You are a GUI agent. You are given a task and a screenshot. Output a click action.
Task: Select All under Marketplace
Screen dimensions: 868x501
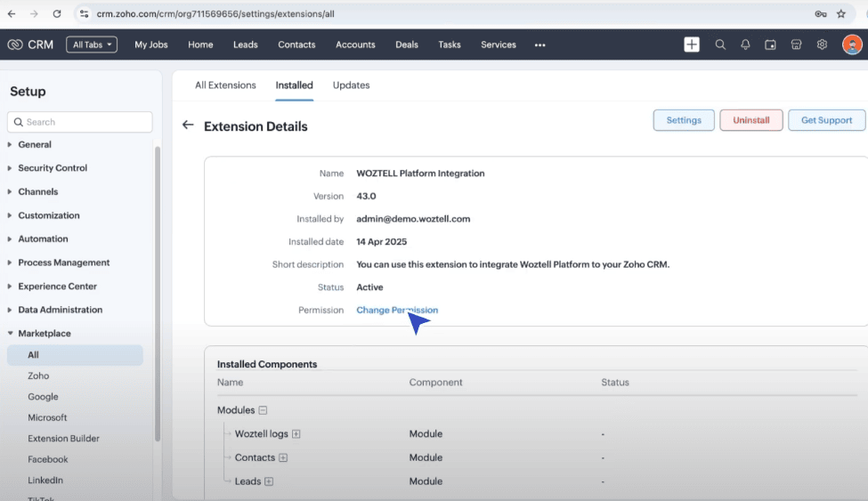pos(75,355)
